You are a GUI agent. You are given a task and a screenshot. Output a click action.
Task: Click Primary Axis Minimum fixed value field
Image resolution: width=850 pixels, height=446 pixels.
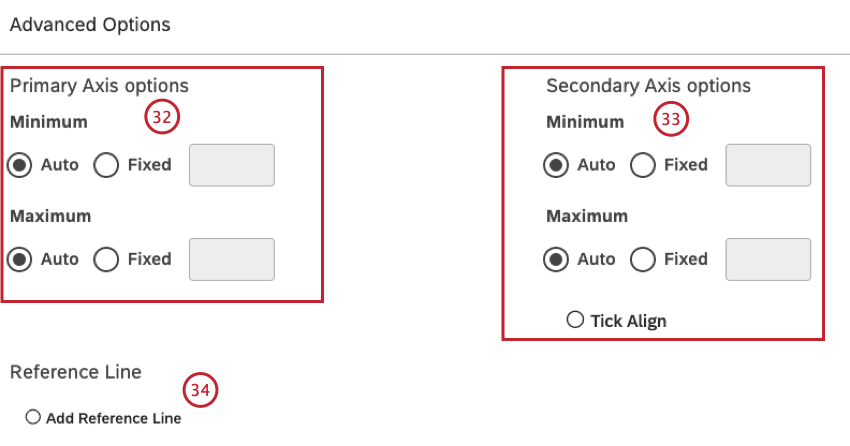pyautogui.click(x=231, y=165)
